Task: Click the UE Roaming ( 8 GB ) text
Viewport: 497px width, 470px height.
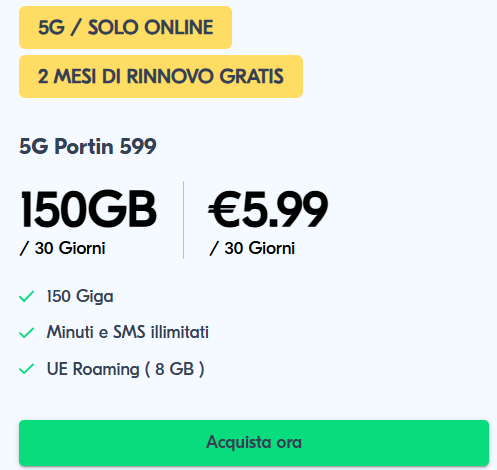Action: click(125, 369)
